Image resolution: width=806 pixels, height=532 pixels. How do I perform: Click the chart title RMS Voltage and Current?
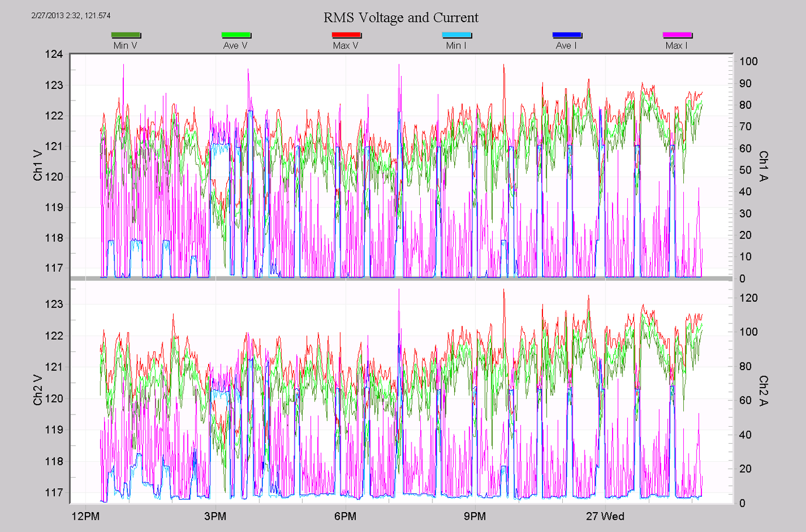coord(401,18)
